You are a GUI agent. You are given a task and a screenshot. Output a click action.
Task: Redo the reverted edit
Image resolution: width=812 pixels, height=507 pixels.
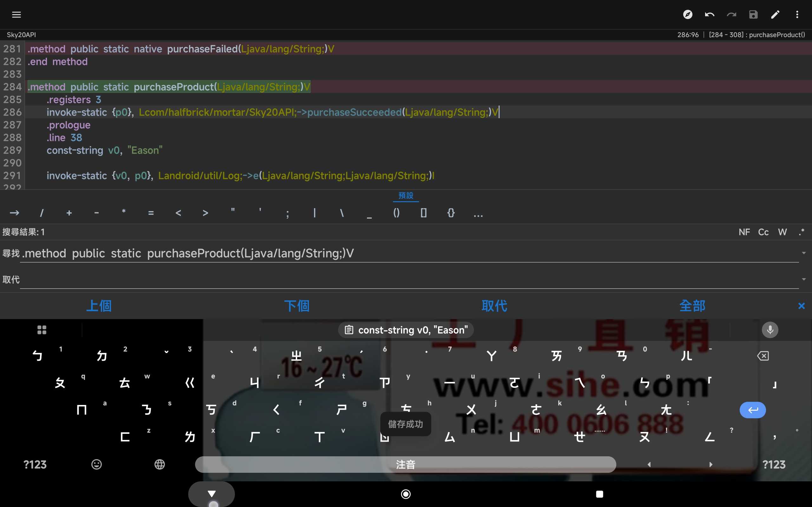pos(731,15)
